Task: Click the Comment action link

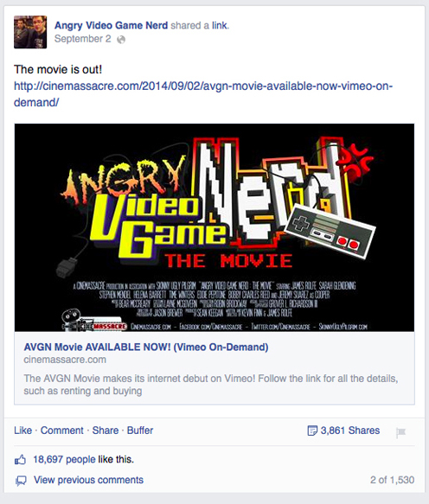Action: point(61,431)
